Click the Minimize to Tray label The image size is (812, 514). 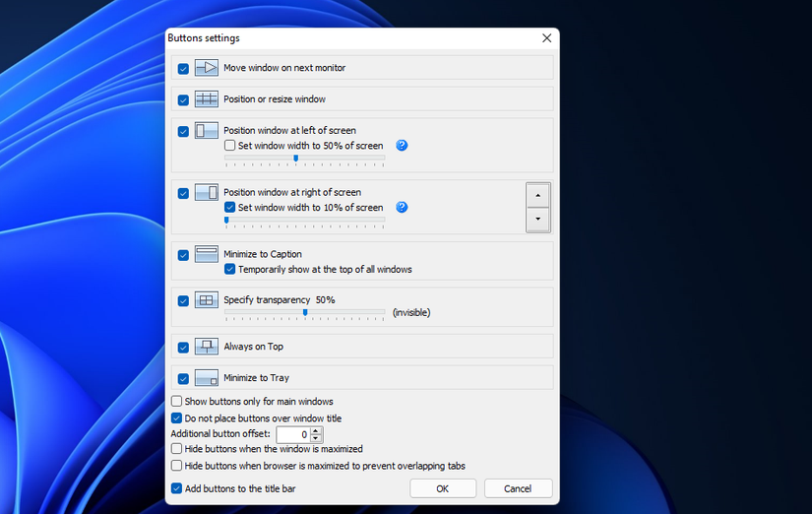coord(256,378)
